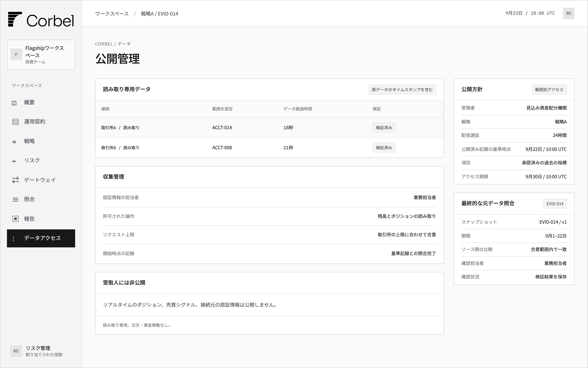Click the 承認済みの過去の指標 value

pyautogui.click(x=544, y=163)
